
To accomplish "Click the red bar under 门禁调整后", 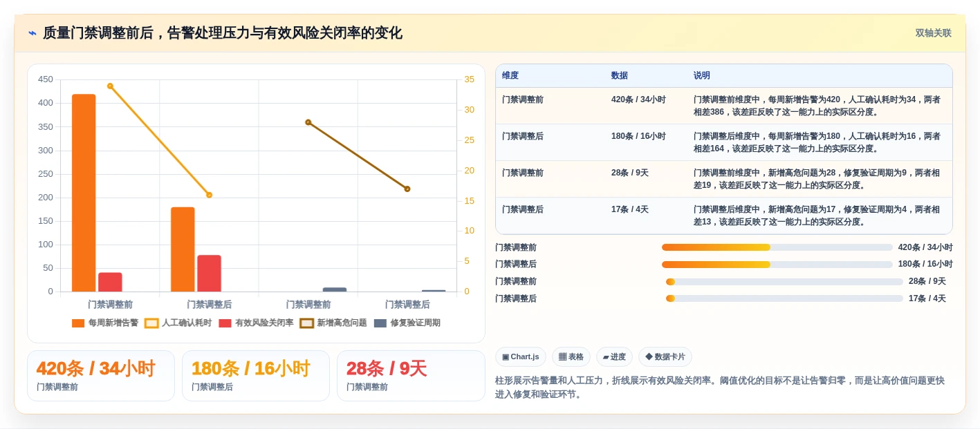I will point(209,274).
